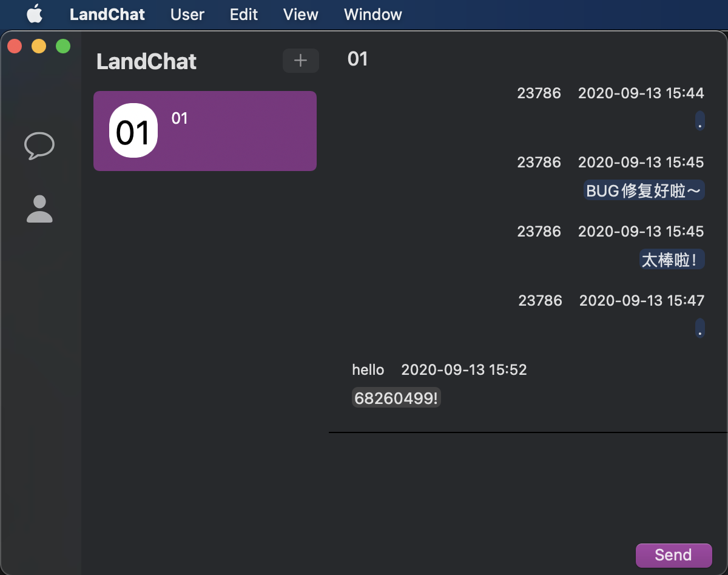Open the User menu
The image size is (728, 575).
pyautogui.click(x=187, y=15)
